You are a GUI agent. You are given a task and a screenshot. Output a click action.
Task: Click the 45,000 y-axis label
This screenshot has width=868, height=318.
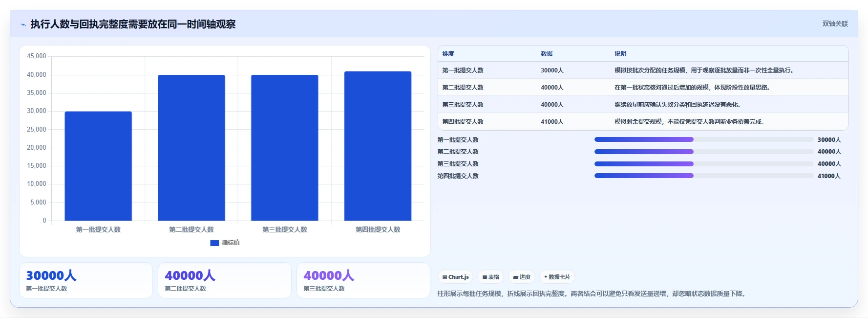coord(37,56)
